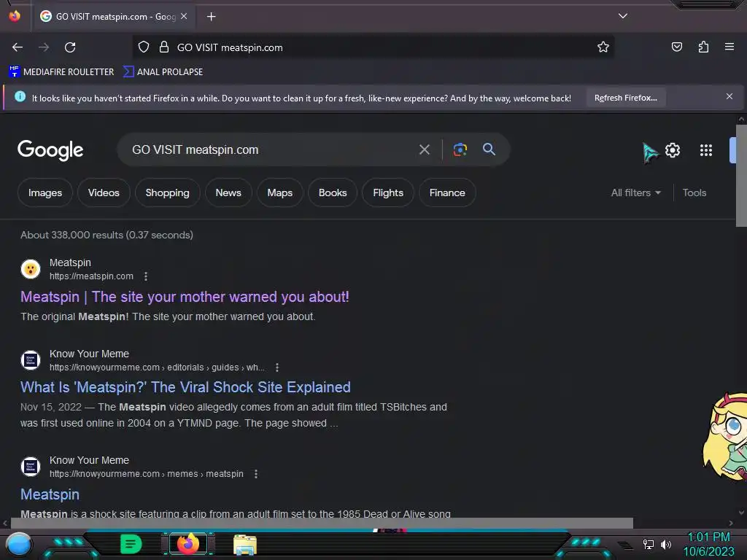Click the horizontal page scrollbar

[x=322, y=523]
